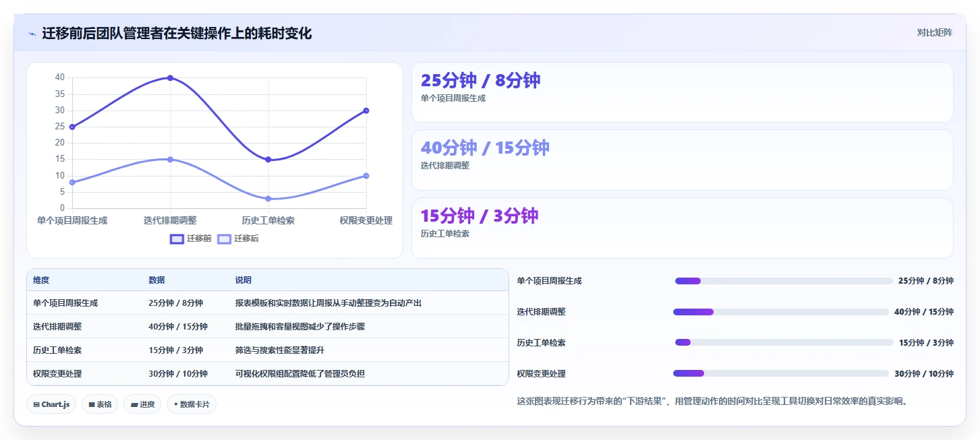Click the 迁移前 data point at value 25

pyautogui.click(x=72, y=127)
